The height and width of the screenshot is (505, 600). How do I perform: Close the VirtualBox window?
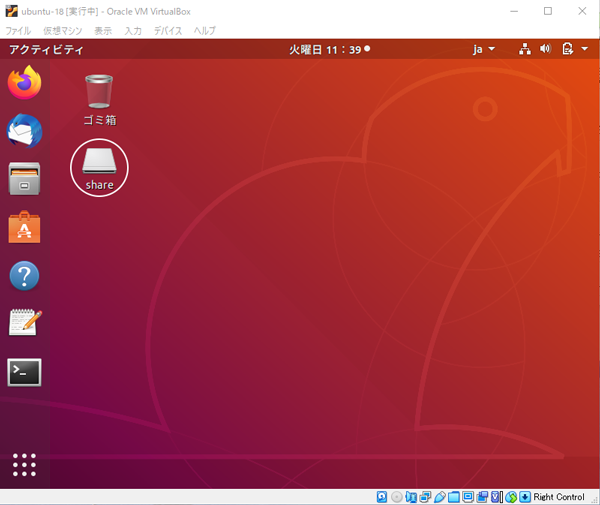pos(582,11)
